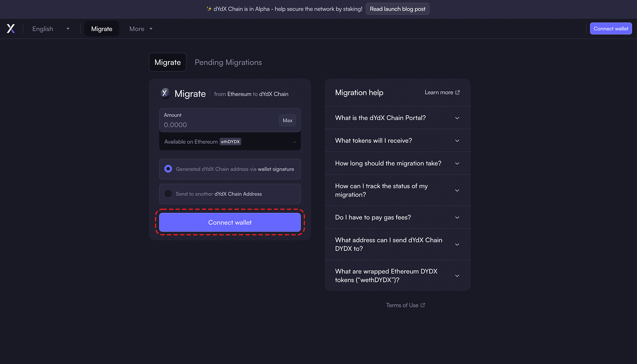Image resolution: width=637 pixels, height=364 pixels.
Task: Click Read launch blog post button
Action: click(x=398, y=9)
